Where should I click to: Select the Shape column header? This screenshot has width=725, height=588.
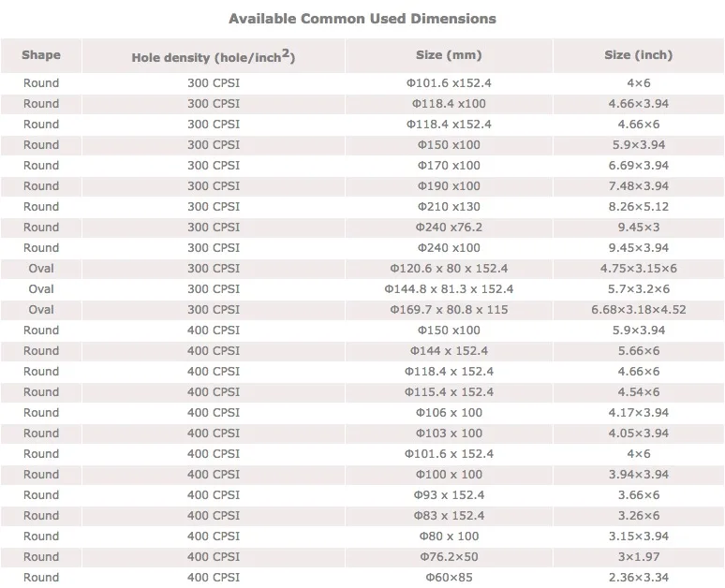tap(41, 55)
